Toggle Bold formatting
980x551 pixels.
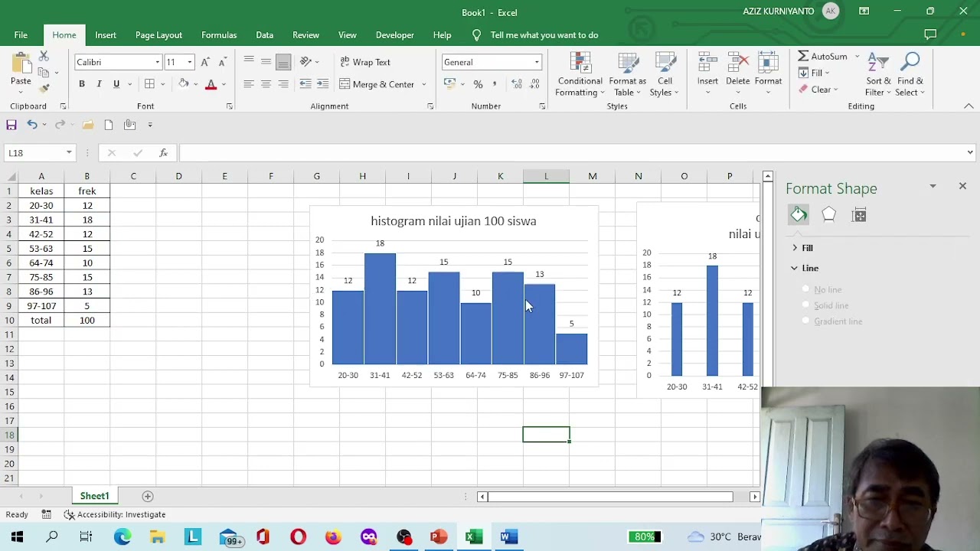82,84
